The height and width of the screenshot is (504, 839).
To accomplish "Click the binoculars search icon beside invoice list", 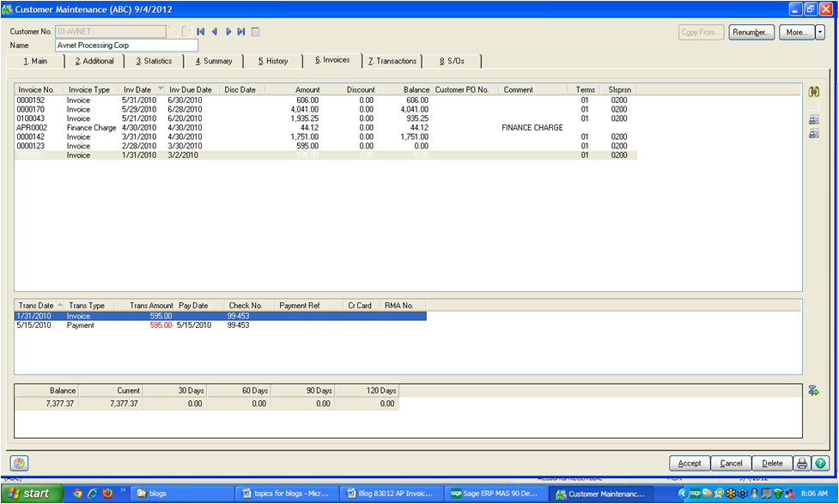I will tap(813, 92).
